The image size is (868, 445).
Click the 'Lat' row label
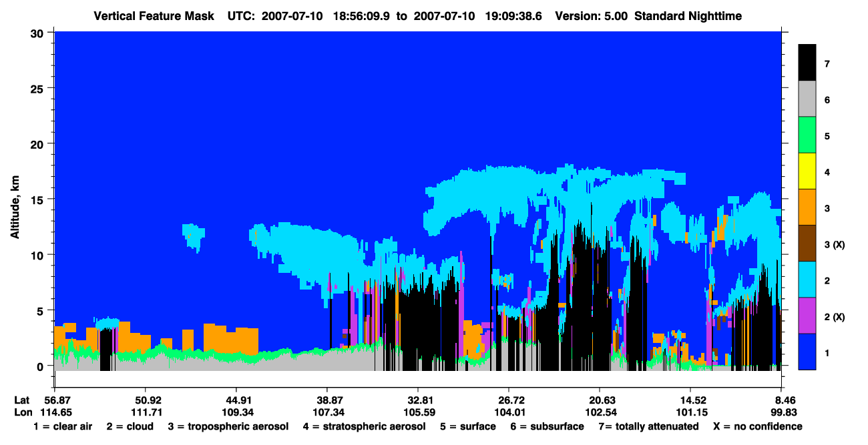(x=23, y=400)
